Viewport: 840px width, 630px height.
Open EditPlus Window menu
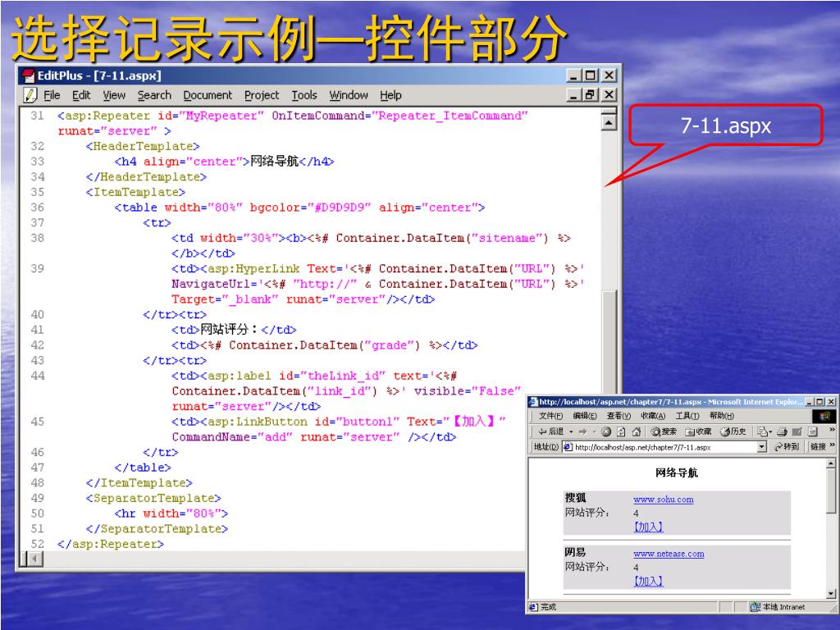[x=349, y=95]
